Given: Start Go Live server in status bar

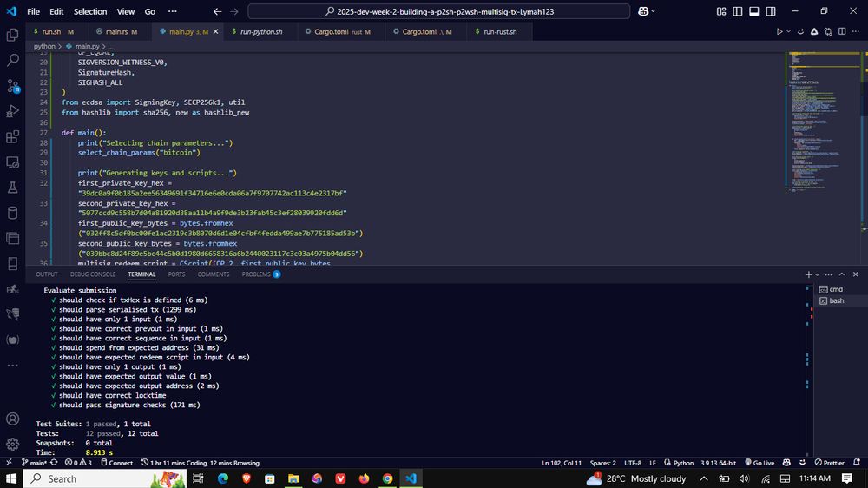Looking at the screenshot, I should pyautogui.click(x=759, y=463).
